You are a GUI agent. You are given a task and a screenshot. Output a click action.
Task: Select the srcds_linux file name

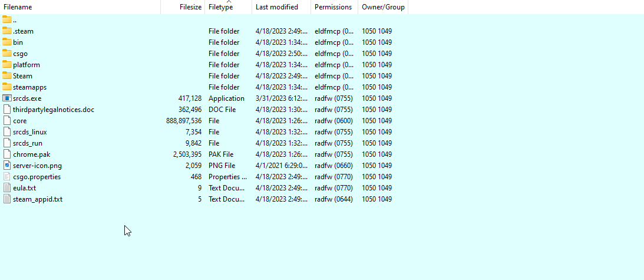click(x=29, y=131)
